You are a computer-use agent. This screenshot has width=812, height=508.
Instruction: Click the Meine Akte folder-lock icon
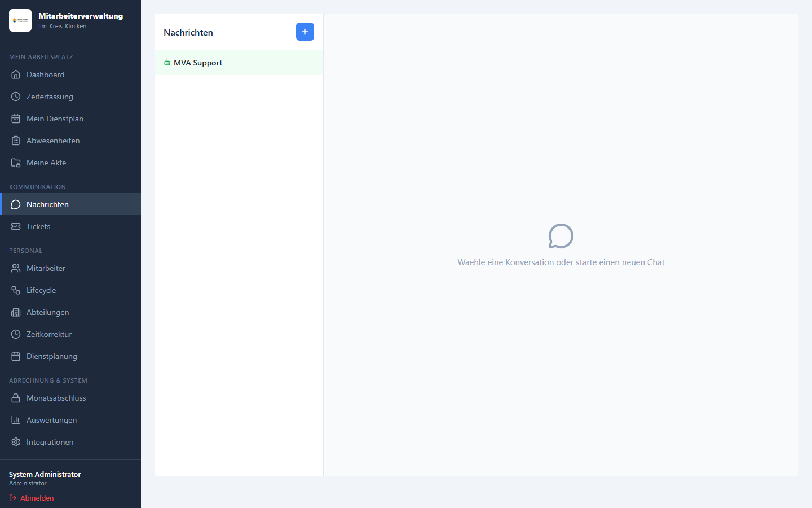pyautogui.click(x=16, y=163)
